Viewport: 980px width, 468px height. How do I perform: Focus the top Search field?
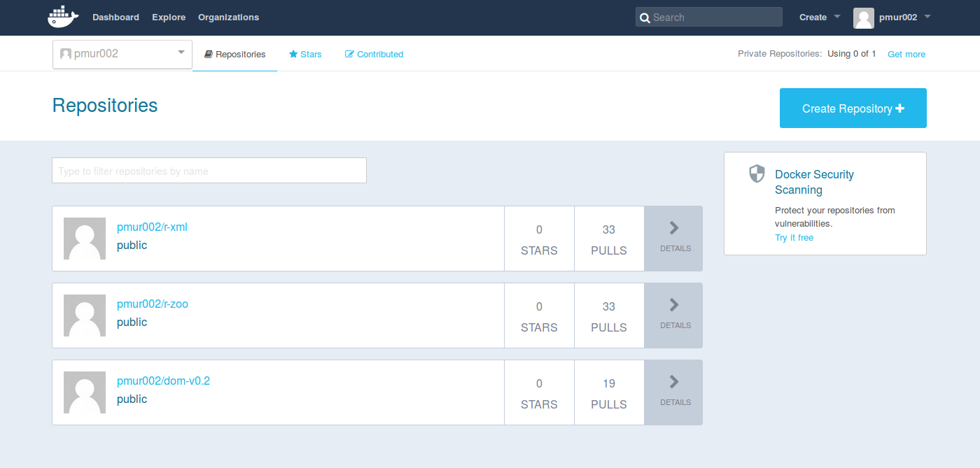click(709, 17)
